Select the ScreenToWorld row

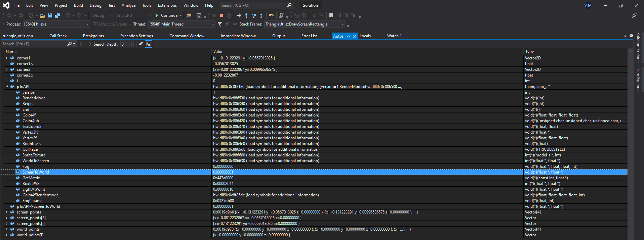[x=314, y=172]
